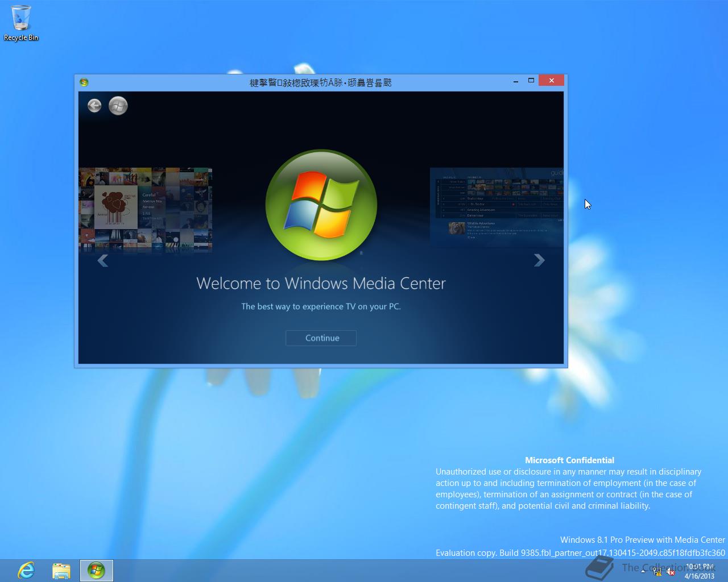Maximize the Media Center window

click(x=531, y=81)
